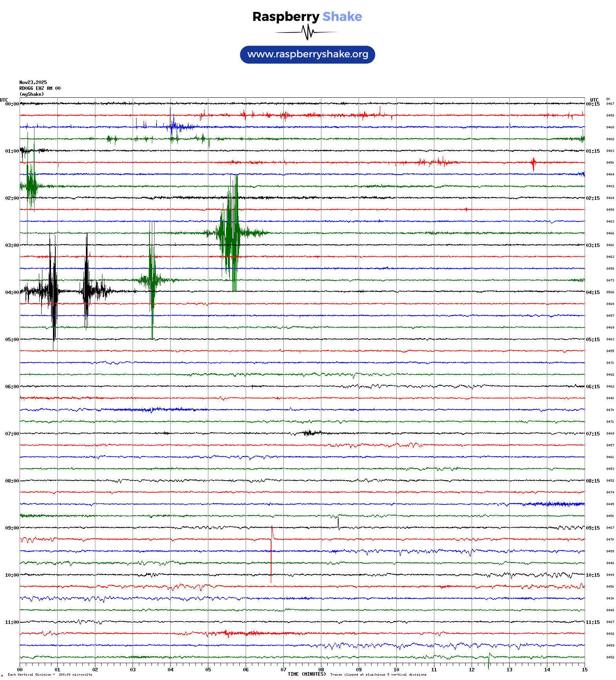Select the Nov23,2025 date label
The height and width of the screenshot is (680, 616).
point(33,82)
